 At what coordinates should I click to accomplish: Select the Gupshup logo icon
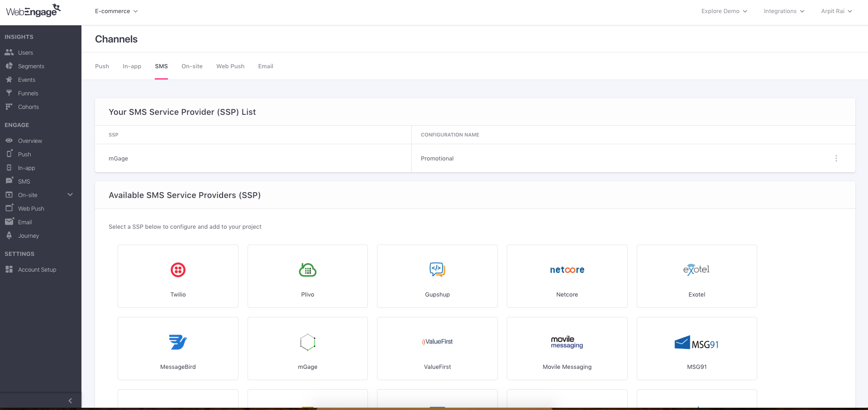pyautogui.click(x=438, y=270)
